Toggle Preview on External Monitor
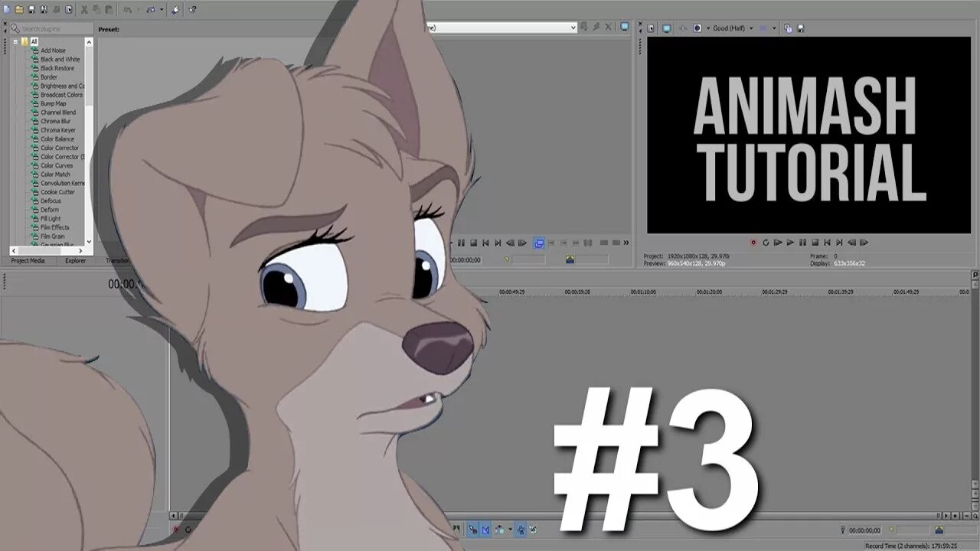 (x=667, y=28)
